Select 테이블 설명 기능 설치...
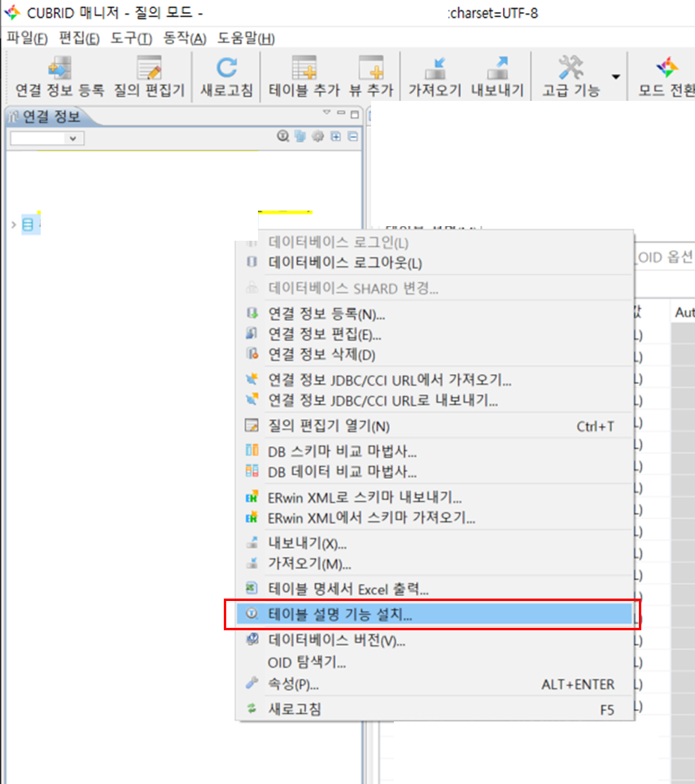 pyautogui.click(x=433, y=615)
